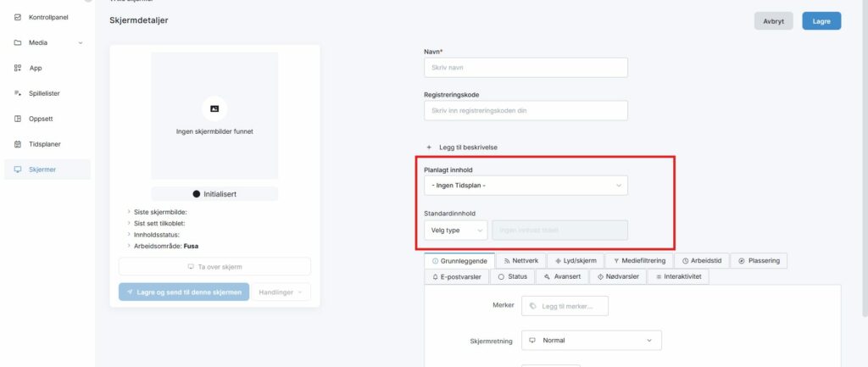Open the Mediefiltrering tab
868x367 pixels.
coord(639,261)
